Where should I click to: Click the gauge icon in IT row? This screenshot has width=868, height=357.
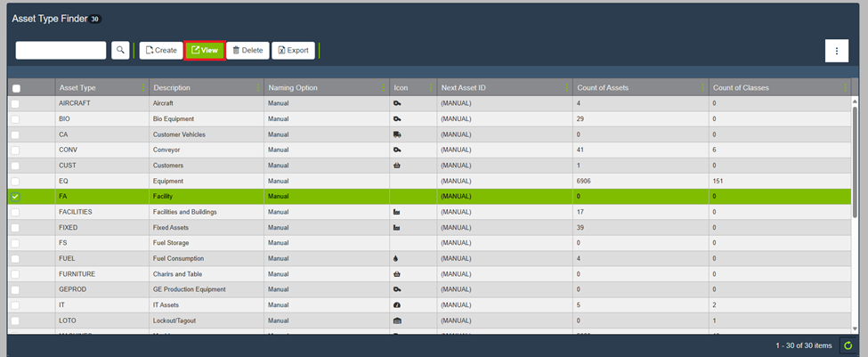(397, 305)
